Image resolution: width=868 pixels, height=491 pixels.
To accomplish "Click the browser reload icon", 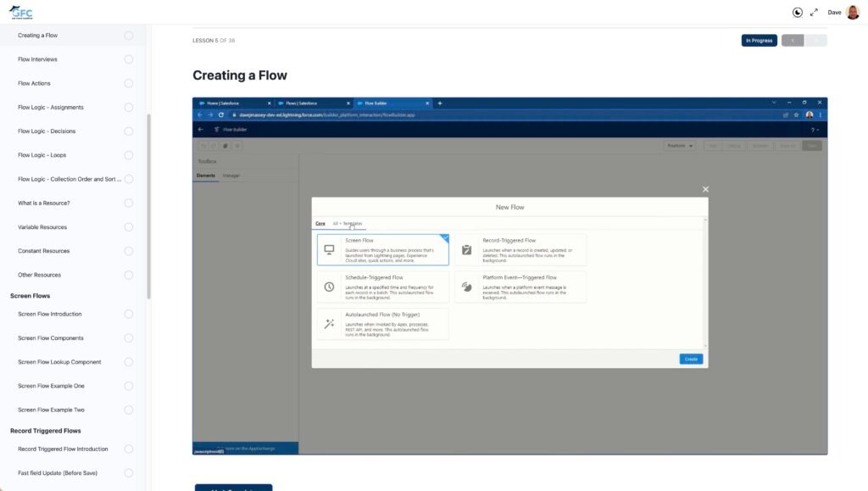I will coord(221,115).
